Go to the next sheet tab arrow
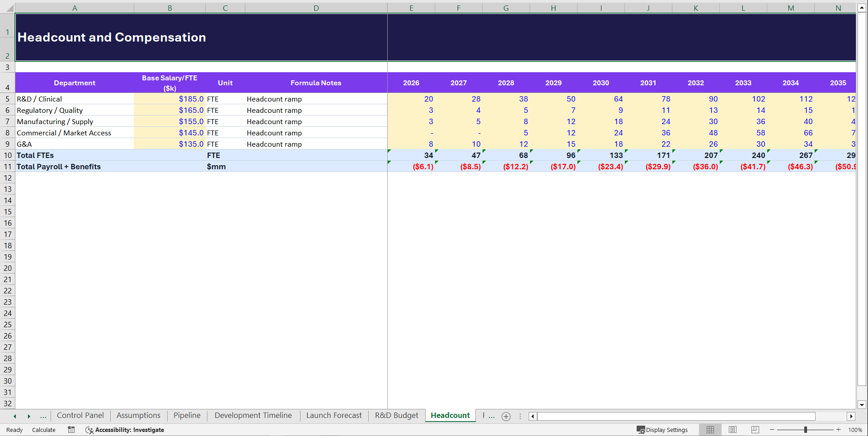 click(29, 416)
